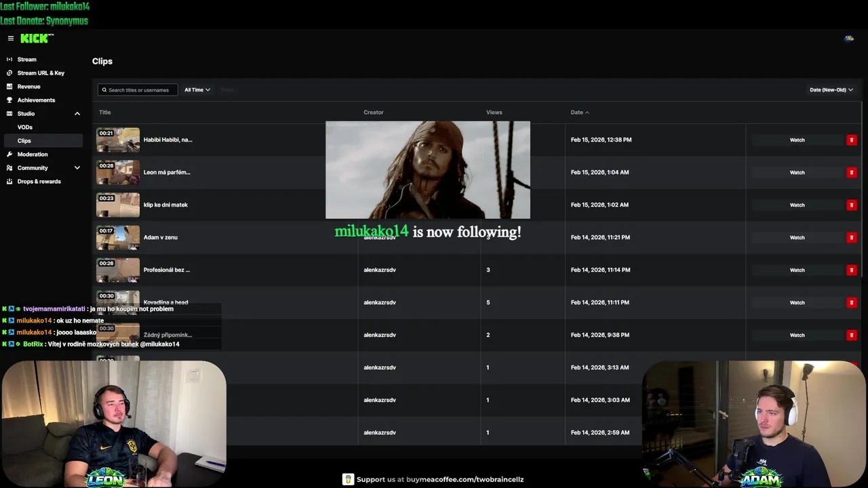Collapse the Studio section chevron

click(x=77, y=114)
